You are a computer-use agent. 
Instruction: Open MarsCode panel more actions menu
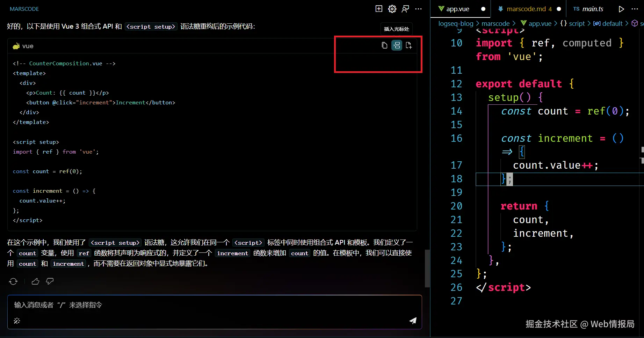[418, 9]
